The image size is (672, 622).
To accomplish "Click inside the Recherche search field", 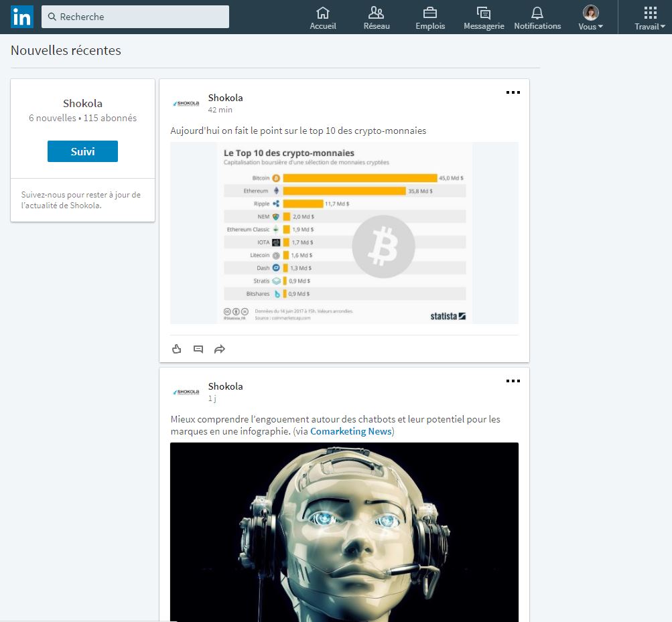I will pyautogui.click(x=134, y=16).
